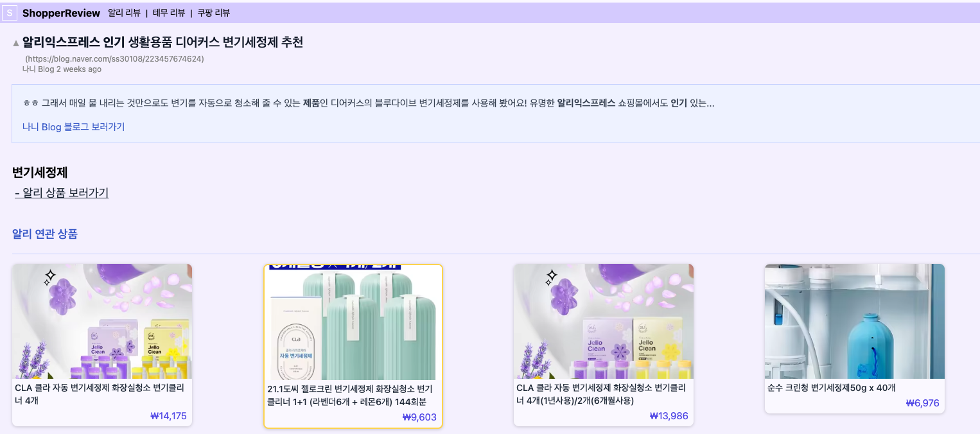Click the blog.naver.com source URL
Image resolution: width=980 pixels, height=434 pixels.
click(114, 59)
